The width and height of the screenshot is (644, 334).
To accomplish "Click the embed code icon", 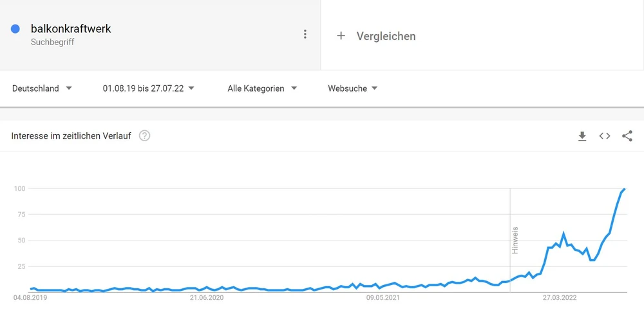I will (x=605, y=136).
